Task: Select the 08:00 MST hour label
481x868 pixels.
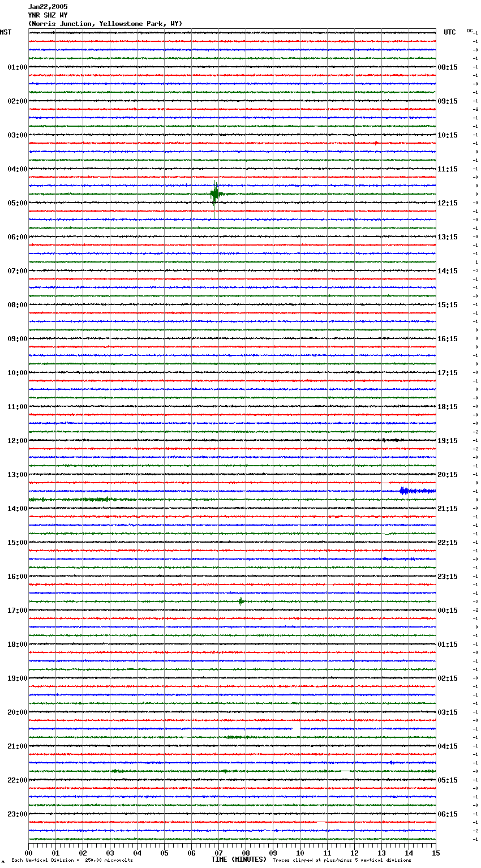Action: point(18,305)
